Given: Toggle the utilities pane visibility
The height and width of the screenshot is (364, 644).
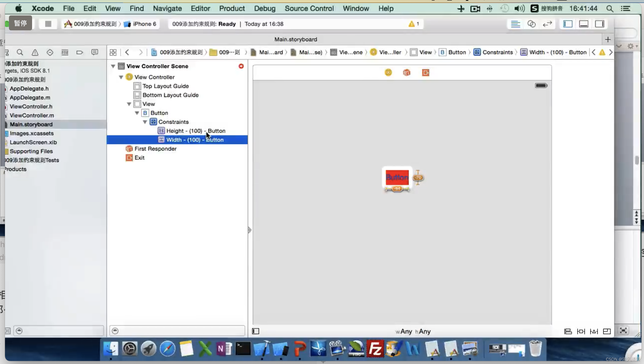Looking at the screenshot, I should (x=599, y=24).
